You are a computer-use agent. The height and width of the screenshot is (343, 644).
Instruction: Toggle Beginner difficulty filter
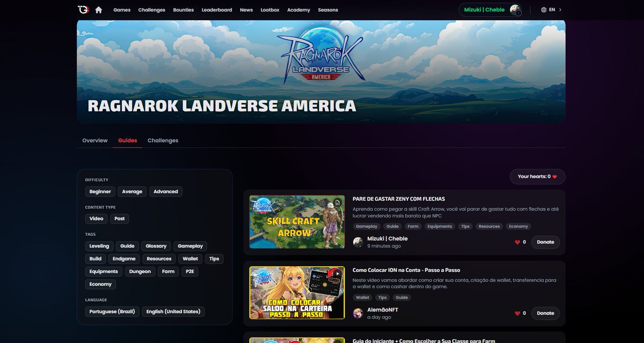(100, 191)
